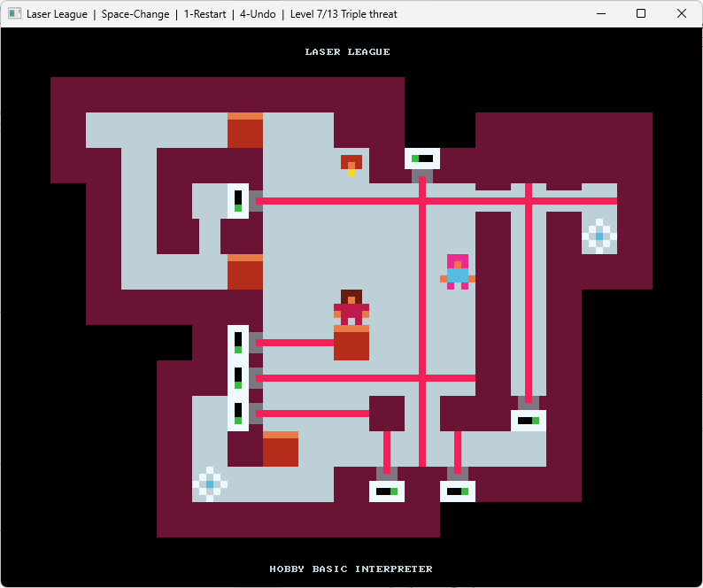Image resolution: width=703 pixels, height=588 pixels.
Task: Click the pink-haired blue-shirt character
Action: (x=458, y=272)
